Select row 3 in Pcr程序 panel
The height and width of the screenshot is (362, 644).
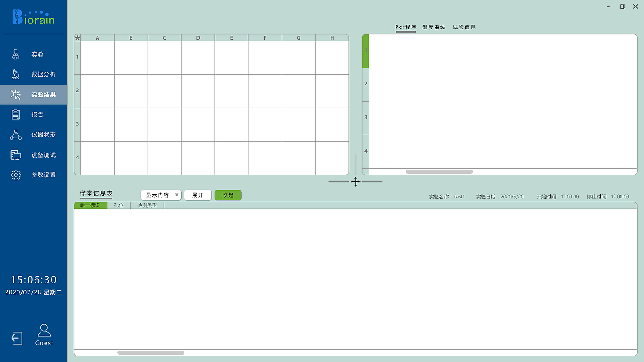tap(366, 118)
